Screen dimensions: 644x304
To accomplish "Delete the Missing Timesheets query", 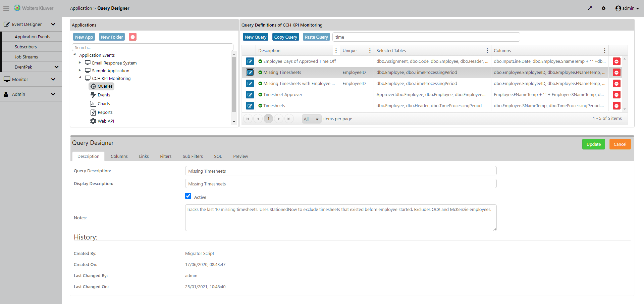I will [x=616, y=73].
